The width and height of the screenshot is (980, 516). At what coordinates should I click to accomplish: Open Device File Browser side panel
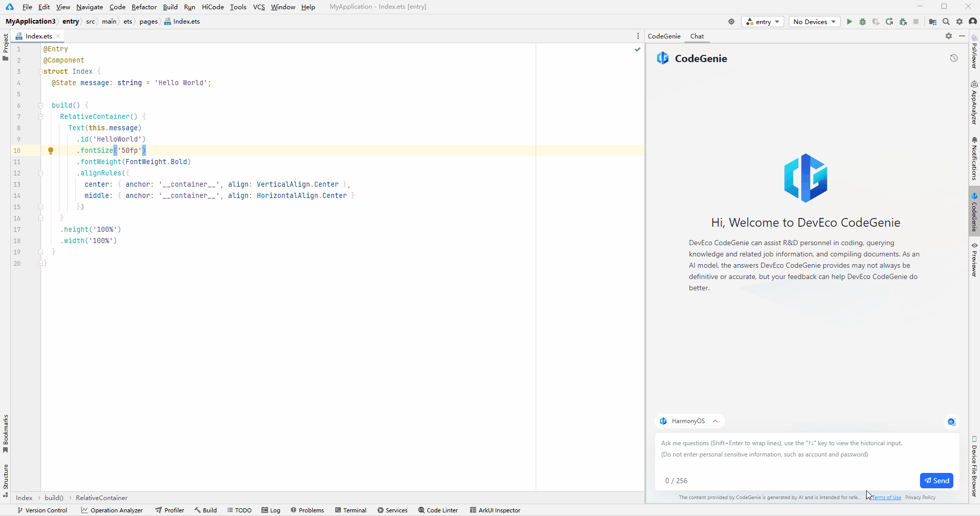point(974,466)
